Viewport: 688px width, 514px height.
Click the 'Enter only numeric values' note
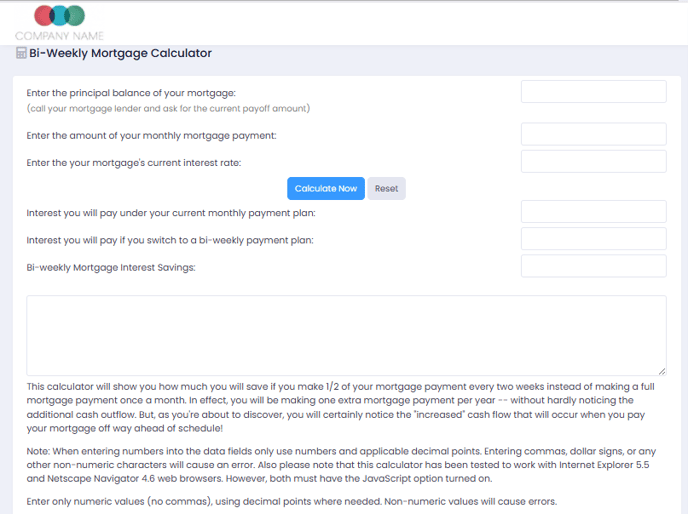click(x=292, y=501)
